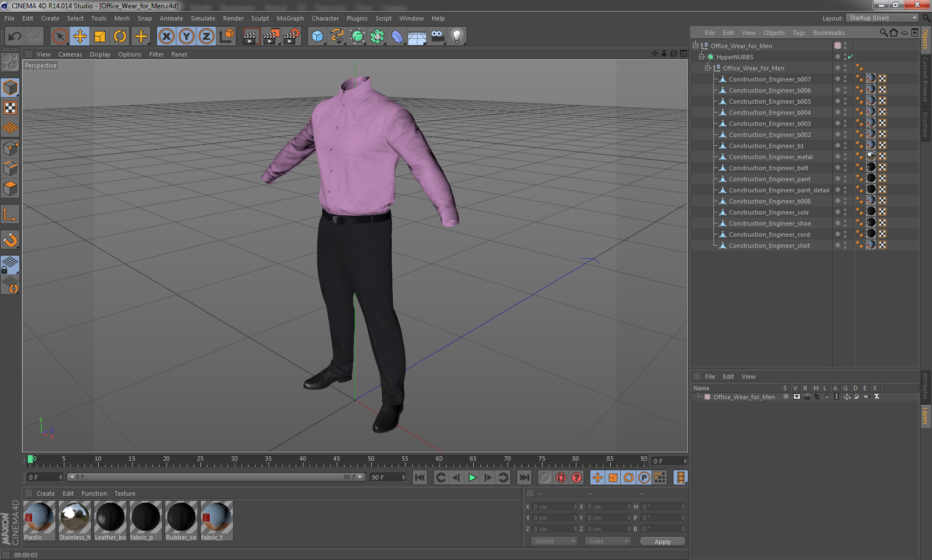Play animation forward
This screenshot has height=560, width=932.
472,477
